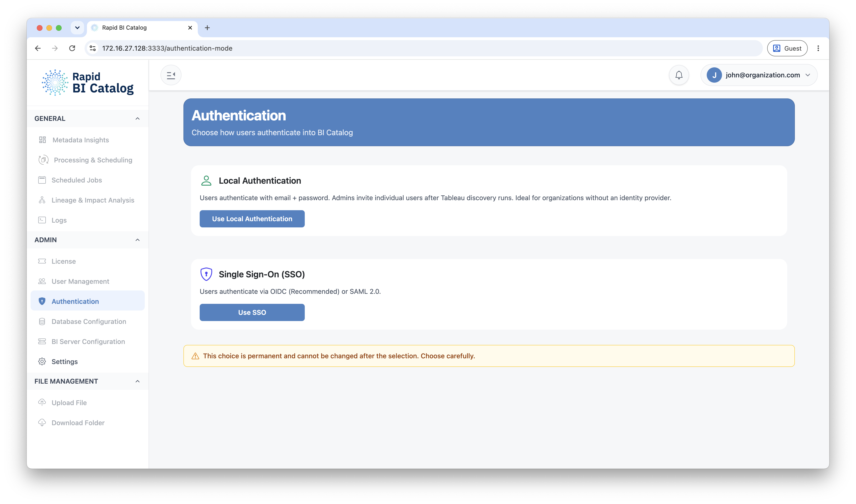
Task: Go back in browser history
Action: 38,48
